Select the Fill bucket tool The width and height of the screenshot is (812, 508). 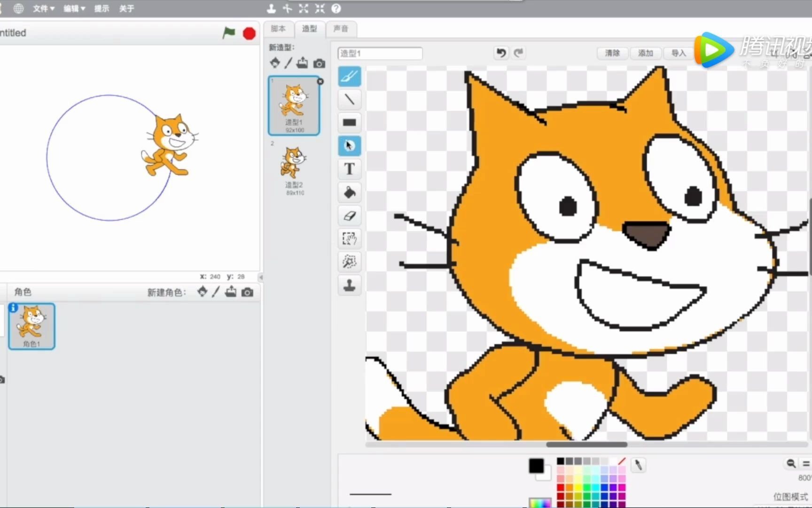349,192
